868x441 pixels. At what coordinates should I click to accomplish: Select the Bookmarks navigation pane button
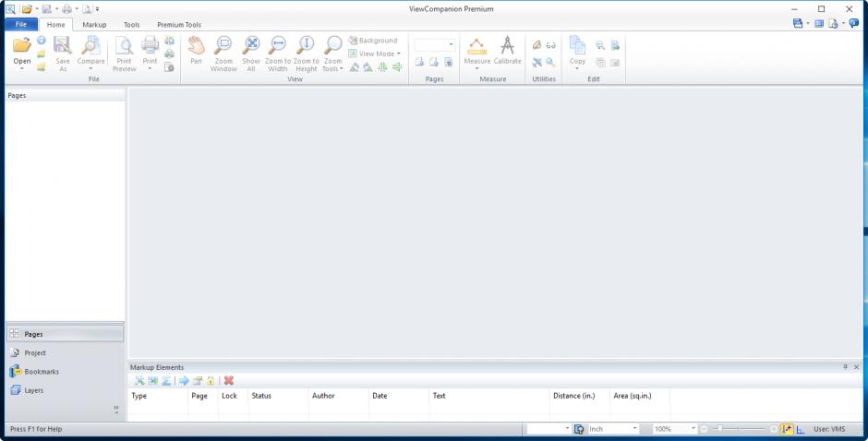point(65,371)
